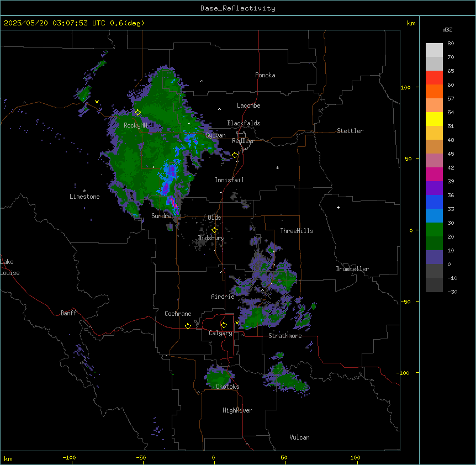The height and width of the screenshot is (465, 476).
Task: Select the slate 0-10 dBZ legend color
Action: coord(434,257)
